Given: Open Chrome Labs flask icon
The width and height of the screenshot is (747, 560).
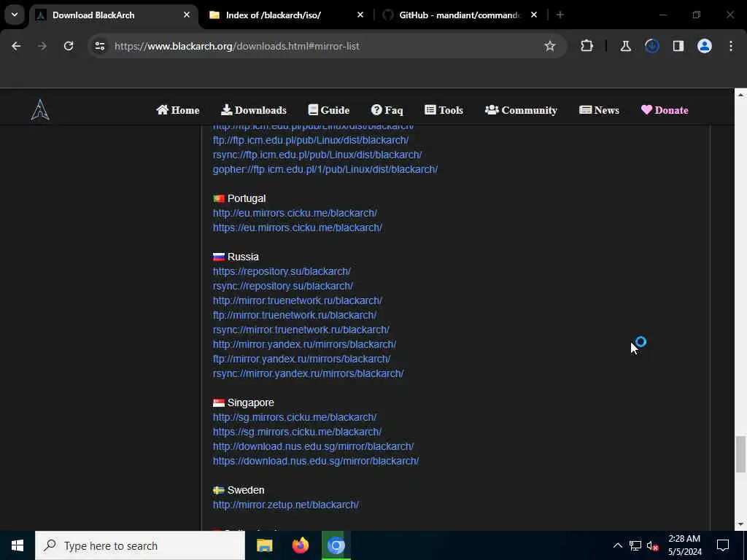Looking at the screenshot, I should click(625, 46).
